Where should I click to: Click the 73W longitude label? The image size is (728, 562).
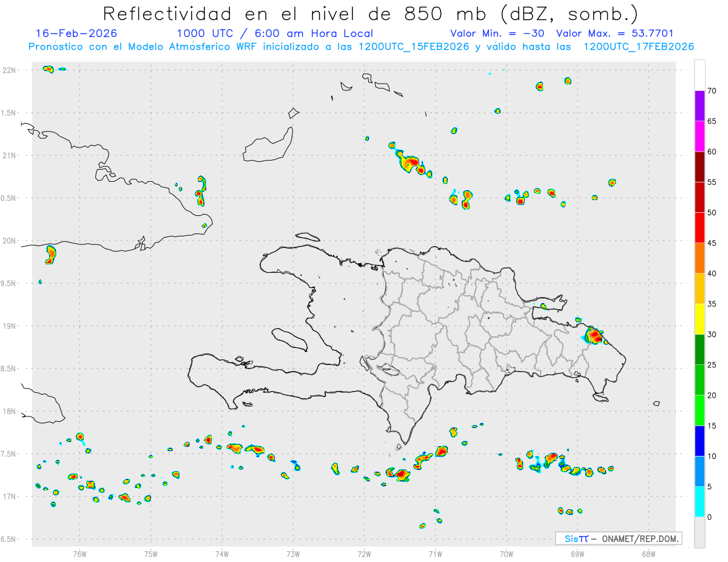(292, 554)
